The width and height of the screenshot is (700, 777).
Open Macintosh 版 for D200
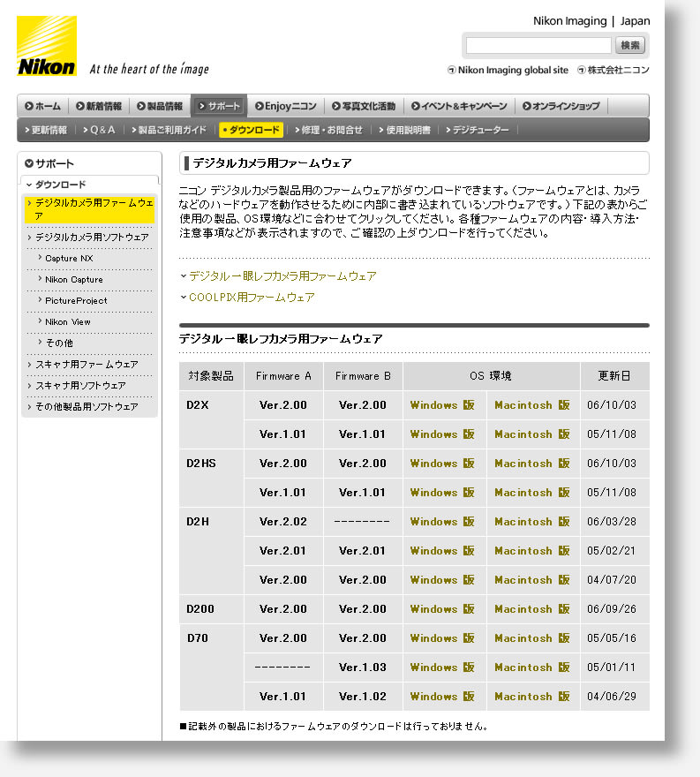tap(532, 609)
